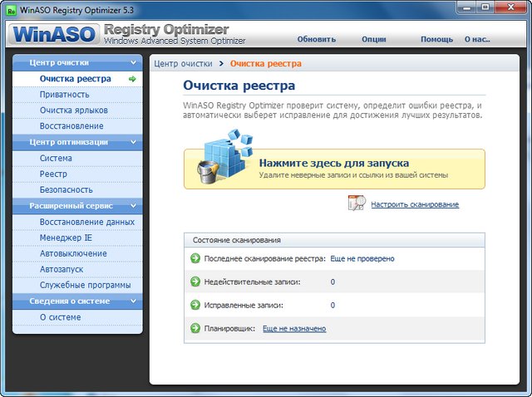This screenshot has height=397, width=532.
Task: Click green arrow icon beside Исправленные записи
Action: click(195, 306)
